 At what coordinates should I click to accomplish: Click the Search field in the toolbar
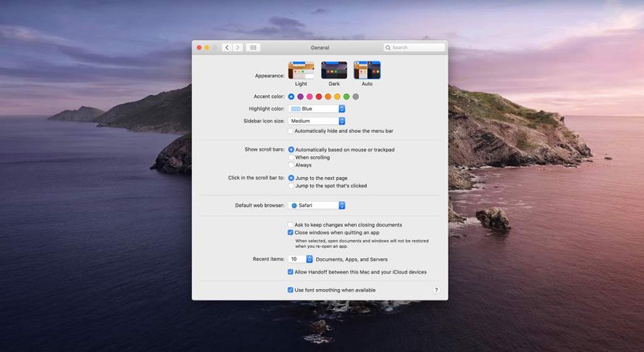[x=414, y=48]
